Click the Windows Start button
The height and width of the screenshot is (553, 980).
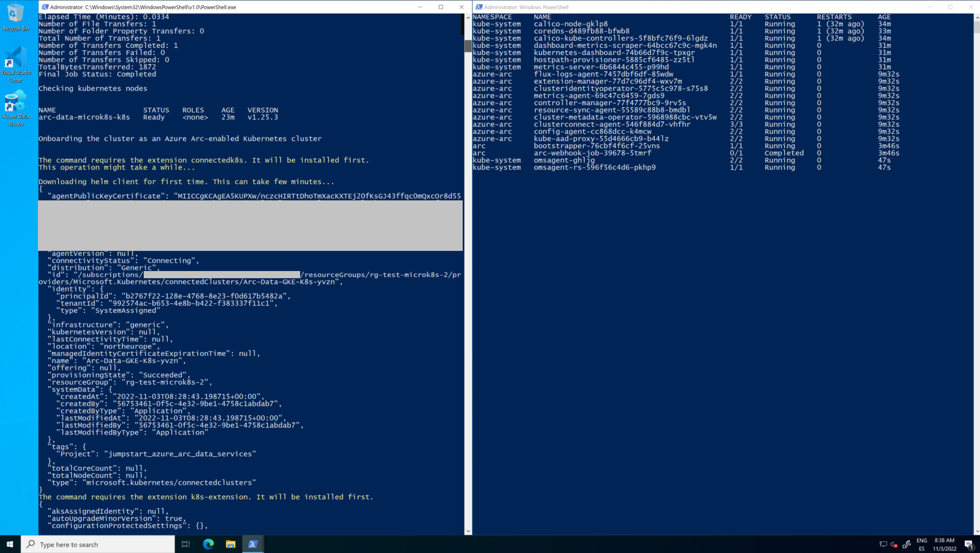[9, 544]
